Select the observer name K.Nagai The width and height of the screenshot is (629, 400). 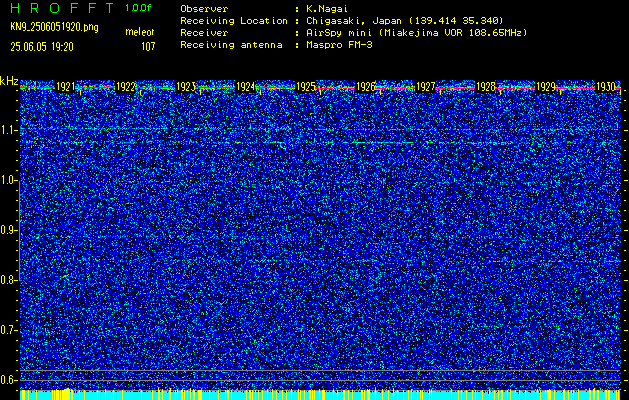click(327, 9)
